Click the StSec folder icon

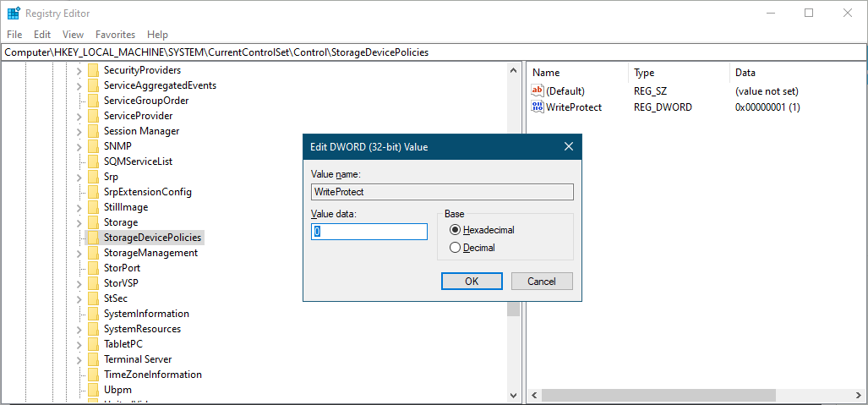[93, 298]
